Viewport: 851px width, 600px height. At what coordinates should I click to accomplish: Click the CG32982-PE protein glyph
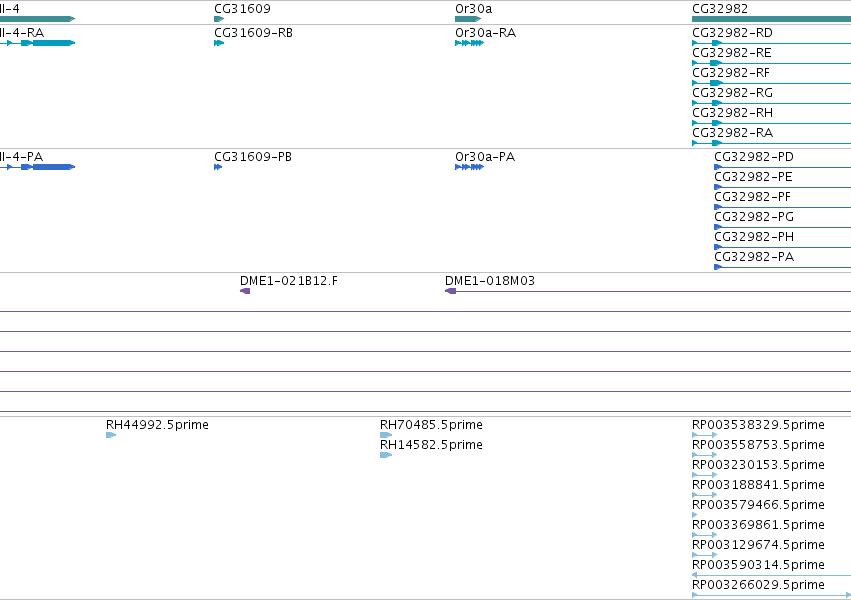(783, 187)
